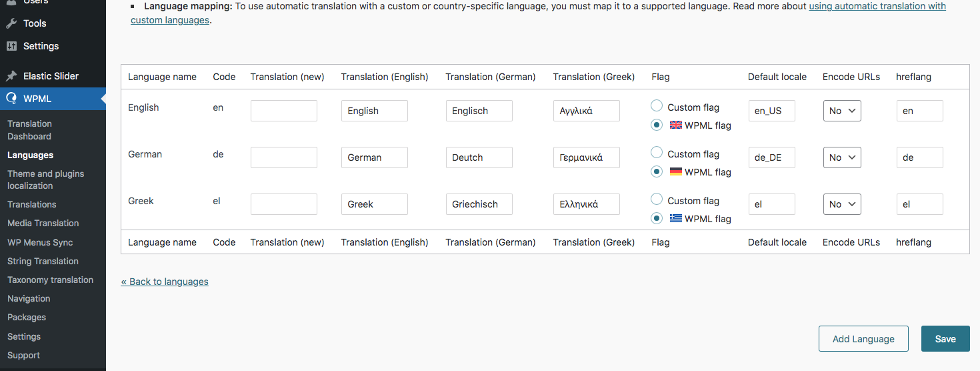Open Encode URLs dropdown for German
This screenshot has width=980, height=371.
click(x=842, y=157)
